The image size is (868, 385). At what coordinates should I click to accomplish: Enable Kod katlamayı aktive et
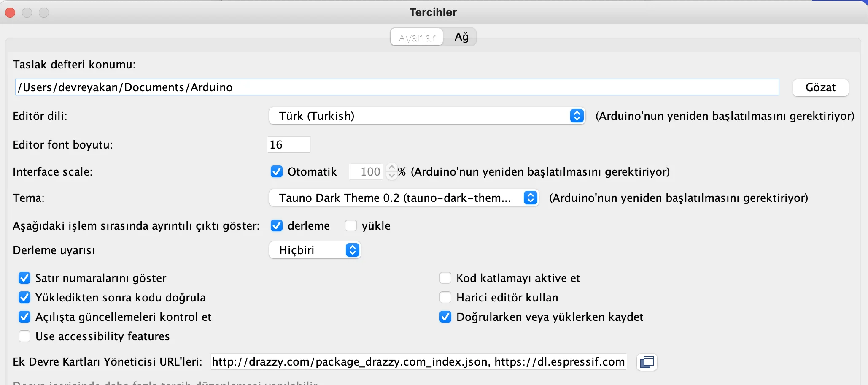pos(445,278)
